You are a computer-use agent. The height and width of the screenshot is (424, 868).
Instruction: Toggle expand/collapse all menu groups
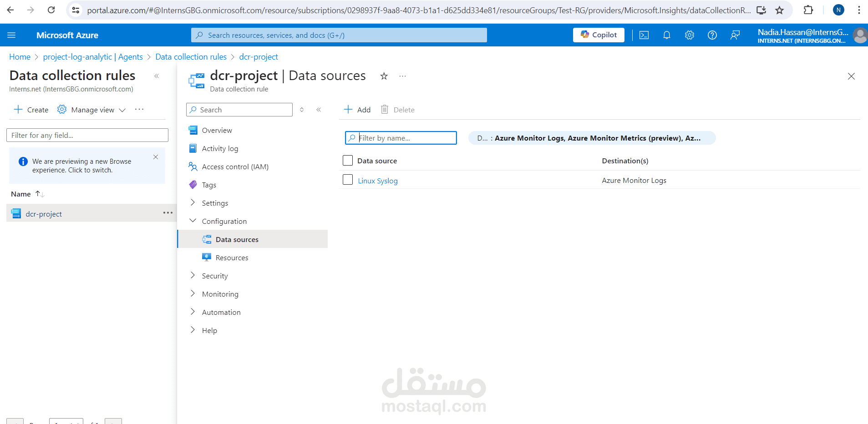pos(302,110)
